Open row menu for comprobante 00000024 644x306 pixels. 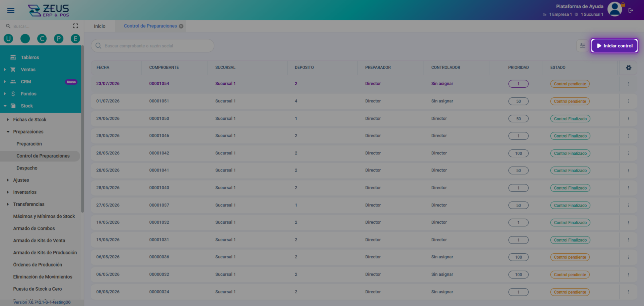click(628, 292)
